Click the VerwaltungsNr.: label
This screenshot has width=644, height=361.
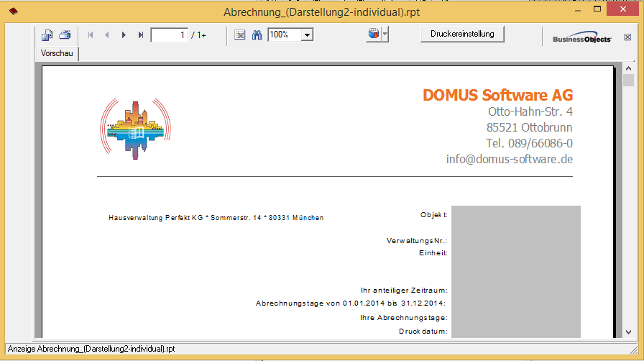[x=416, y=240]
